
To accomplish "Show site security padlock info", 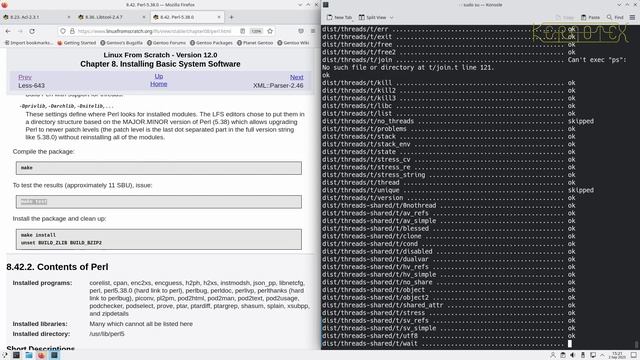I will point(72,31).
